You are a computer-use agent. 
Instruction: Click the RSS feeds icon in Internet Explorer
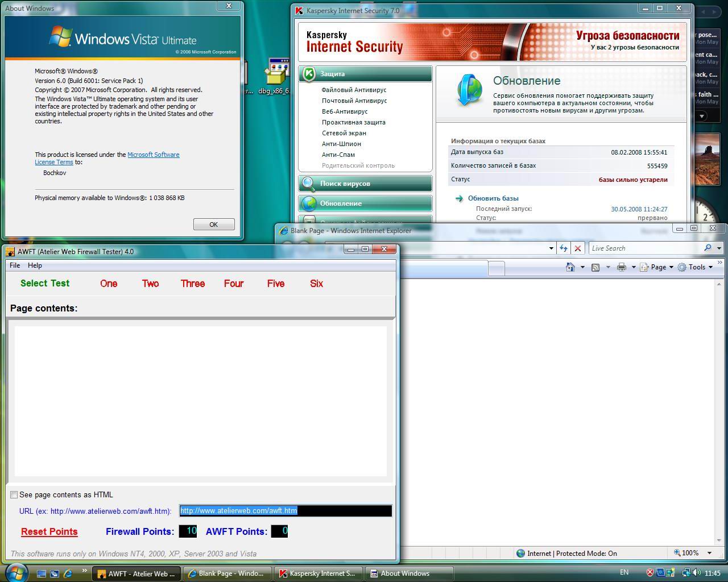point(595,267)
